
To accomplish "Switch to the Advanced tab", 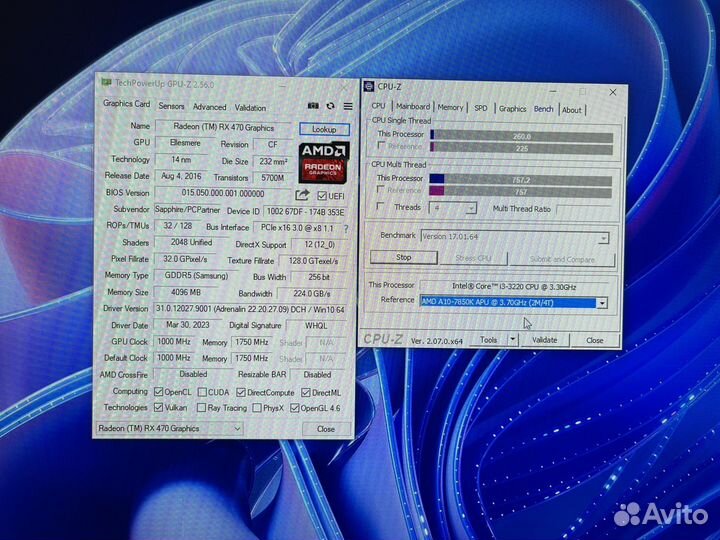I will 209,107.
